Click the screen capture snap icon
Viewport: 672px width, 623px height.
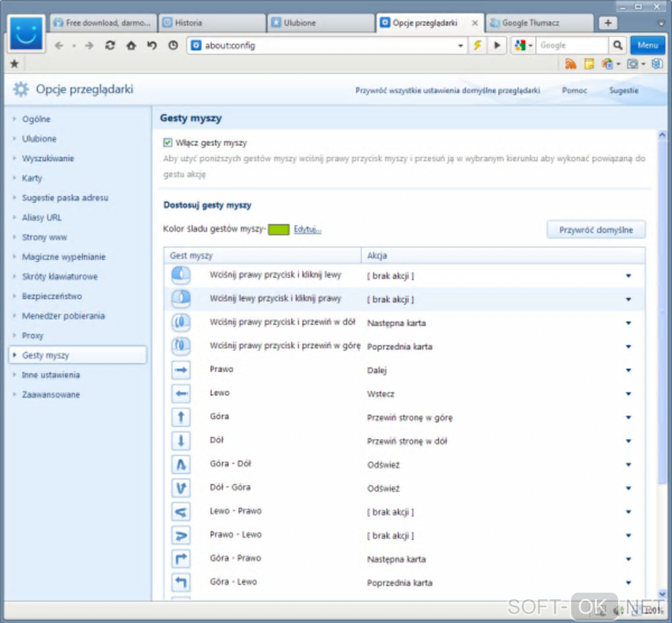click(x=632, y=64)
